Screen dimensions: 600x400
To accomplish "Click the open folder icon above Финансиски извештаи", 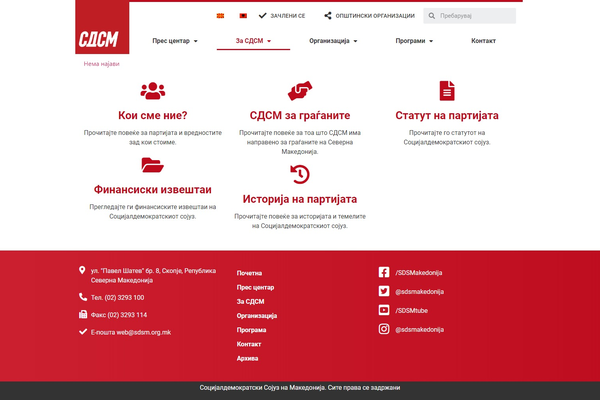I will point(153,165).
